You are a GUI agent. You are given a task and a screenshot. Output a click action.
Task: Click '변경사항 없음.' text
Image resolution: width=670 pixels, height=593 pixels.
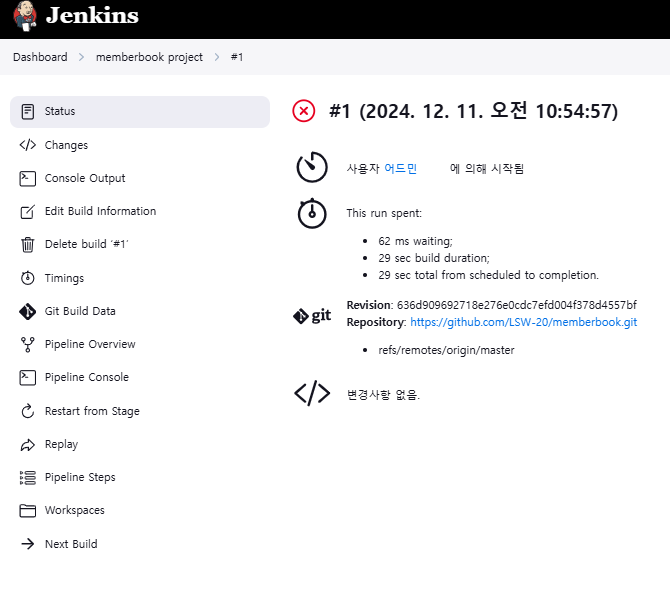click(383, 394)
